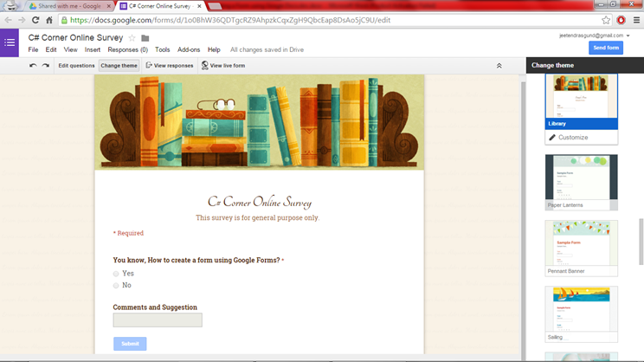This screenshot has height=362, width=644.
Task: Click the browser forward arrow
Action: pos(22,20)
